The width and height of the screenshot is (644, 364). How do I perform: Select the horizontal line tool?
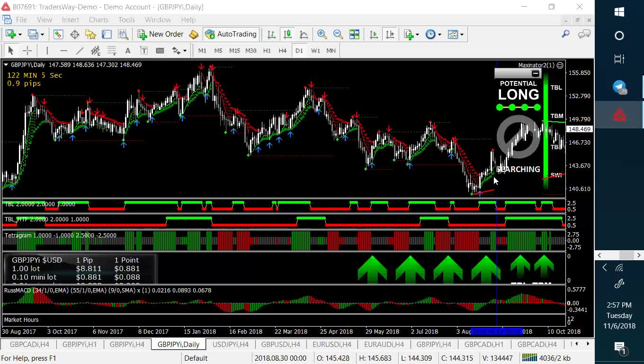tap(63, 51)
